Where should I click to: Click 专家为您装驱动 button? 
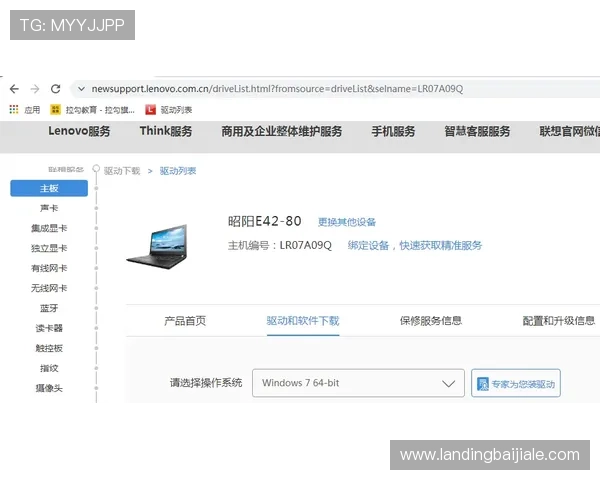click(516, 383)
